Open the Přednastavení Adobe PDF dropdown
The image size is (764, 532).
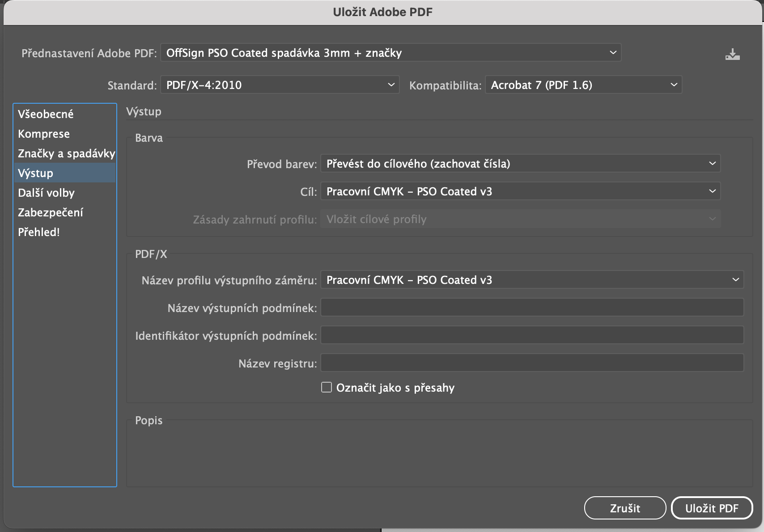point(390,53)
